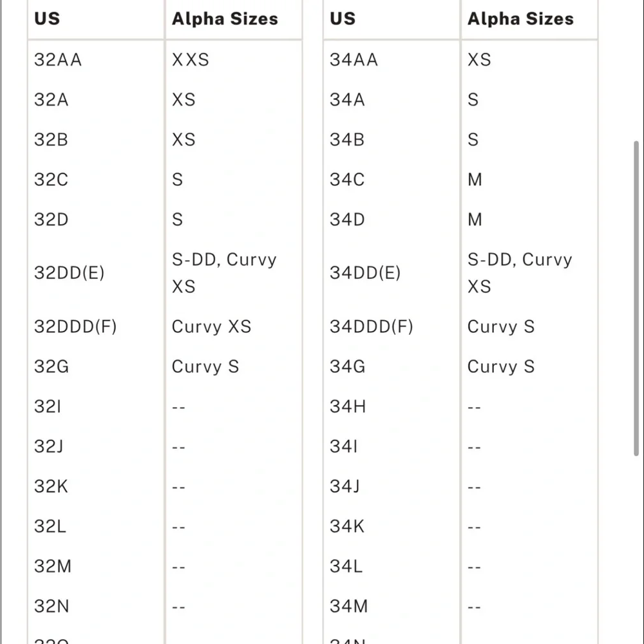Click the M size beside 34D
This screenshot has height=644, width=644.
point(475,220)
